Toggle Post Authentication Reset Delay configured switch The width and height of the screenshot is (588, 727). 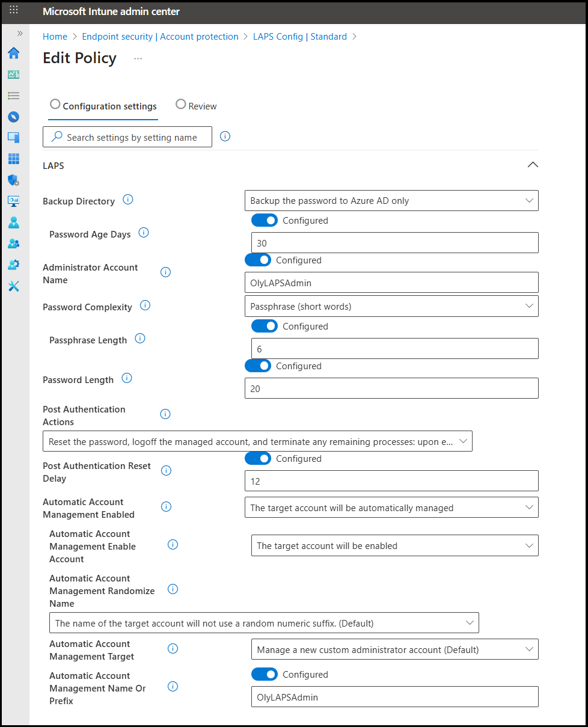(x=258, y=459)
